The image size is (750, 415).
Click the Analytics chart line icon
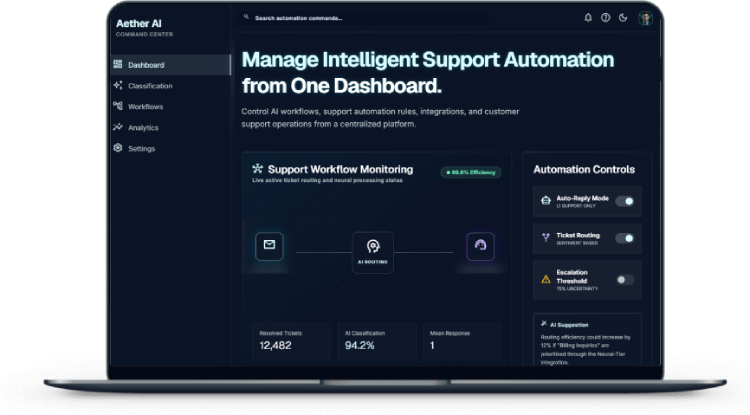click(118, 127)
